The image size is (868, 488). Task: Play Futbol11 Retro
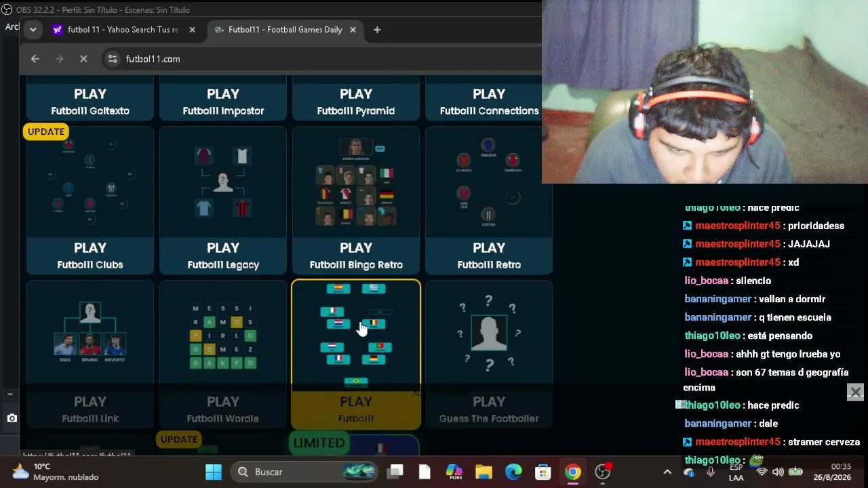point(489,256)
